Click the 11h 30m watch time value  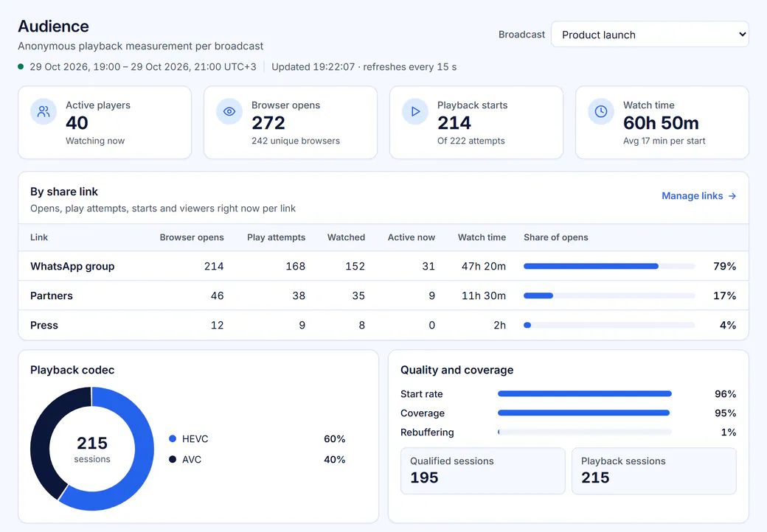click(x=483, y=295)
